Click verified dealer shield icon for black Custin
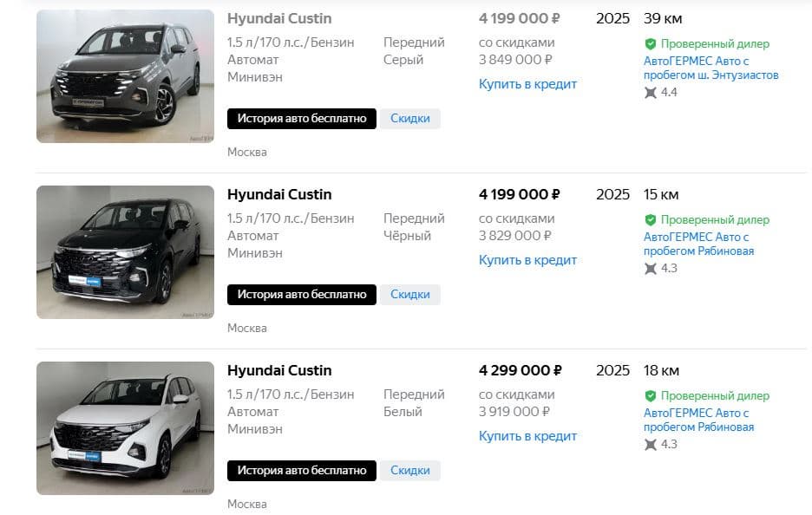 pyautogui.click(x=650, y=219)
